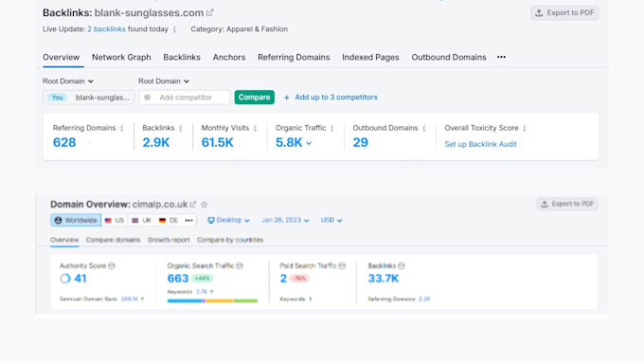Click info icon beside Outbound Domains
Image resolution: width=644 pixels, height=363 pixels.
(x=424, y=128)
